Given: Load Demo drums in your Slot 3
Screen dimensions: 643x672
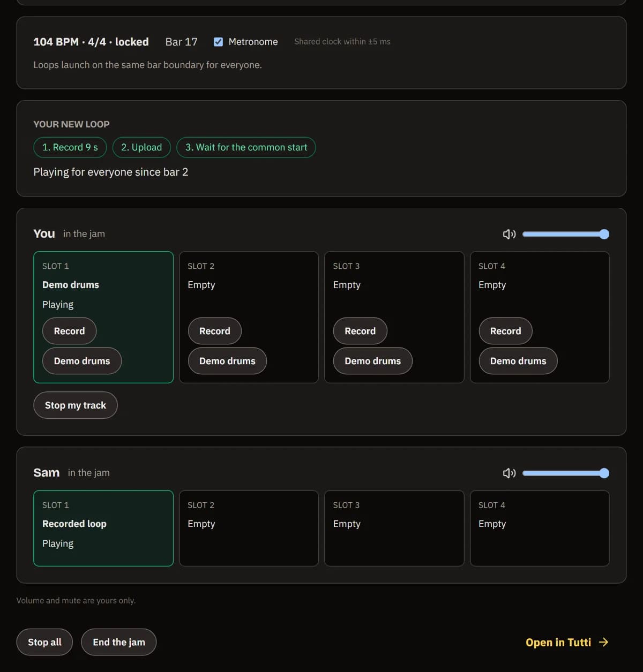Looking at the screenshot, I should coord(372,361).
